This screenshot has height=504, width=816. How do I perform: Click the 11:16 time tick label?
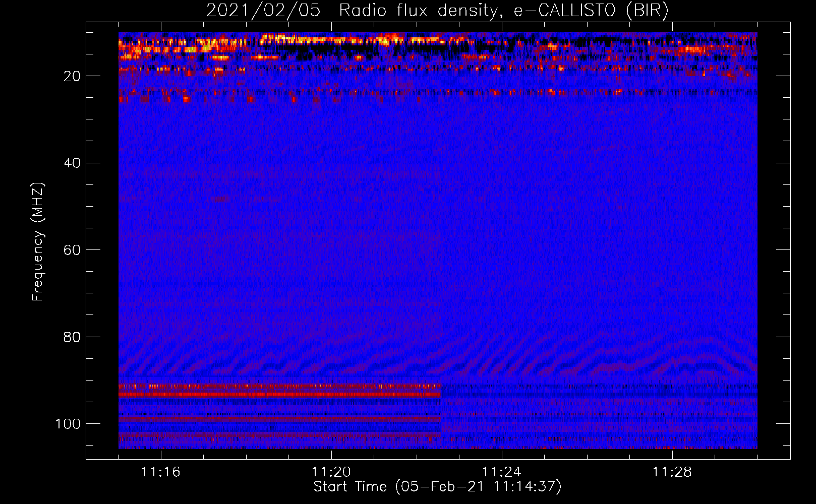click(161, 472)
